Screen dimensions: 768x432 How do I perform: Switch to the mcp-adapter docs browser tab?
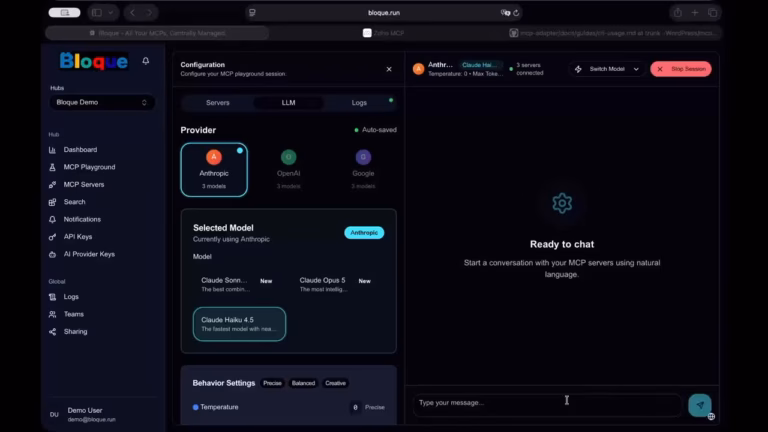[x=612, y=33]
